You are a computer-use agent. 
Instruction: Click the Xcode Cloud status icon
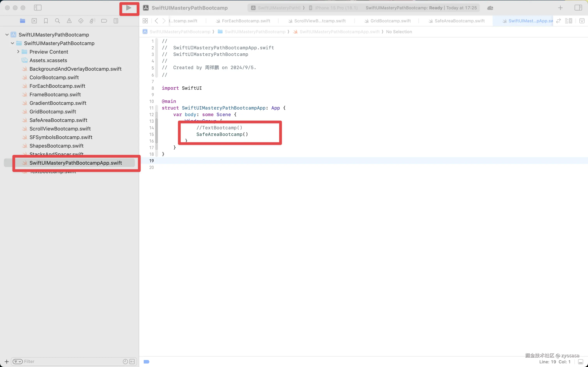(490, 8)
